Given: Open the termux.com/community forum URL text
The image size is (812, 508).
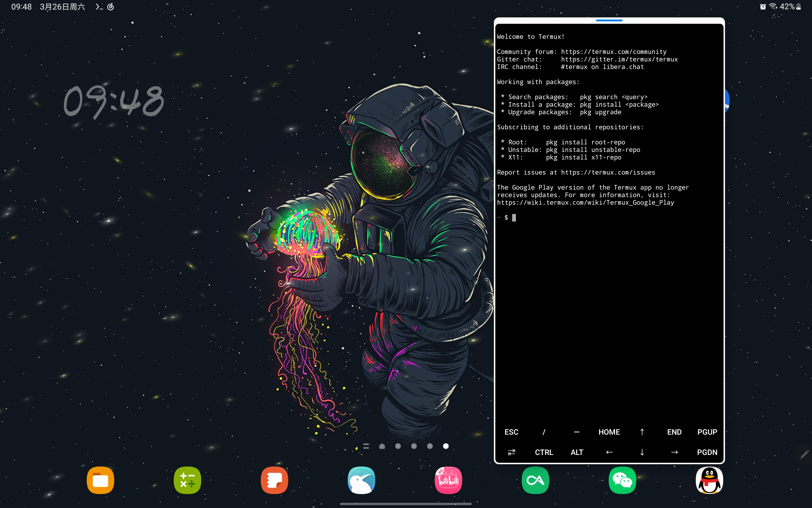Looking at the screenshot, I should pyautogui.click(x=614, y=52).
